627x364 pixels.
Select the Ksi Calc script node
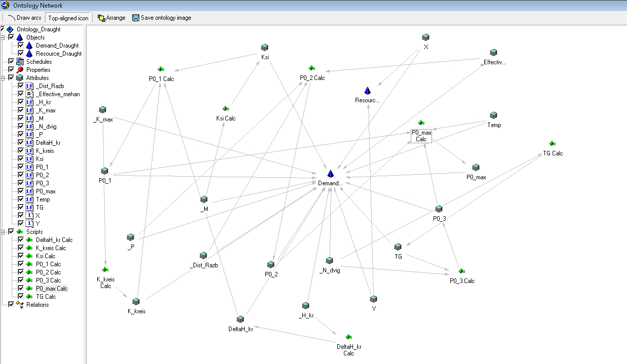point(226,108)
